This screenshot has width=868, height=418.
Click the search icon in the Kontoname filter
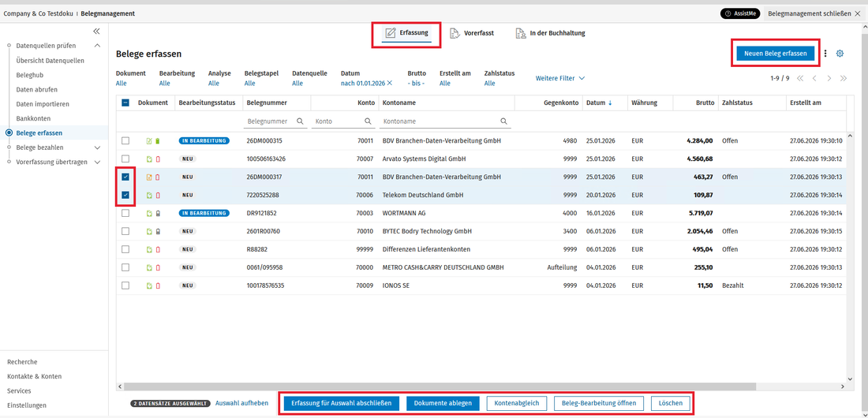[503, 121]
